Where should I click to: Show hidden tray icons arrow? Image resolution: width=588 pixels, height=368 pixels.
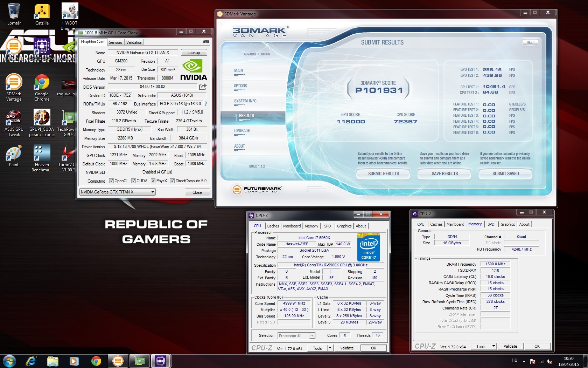524,361
